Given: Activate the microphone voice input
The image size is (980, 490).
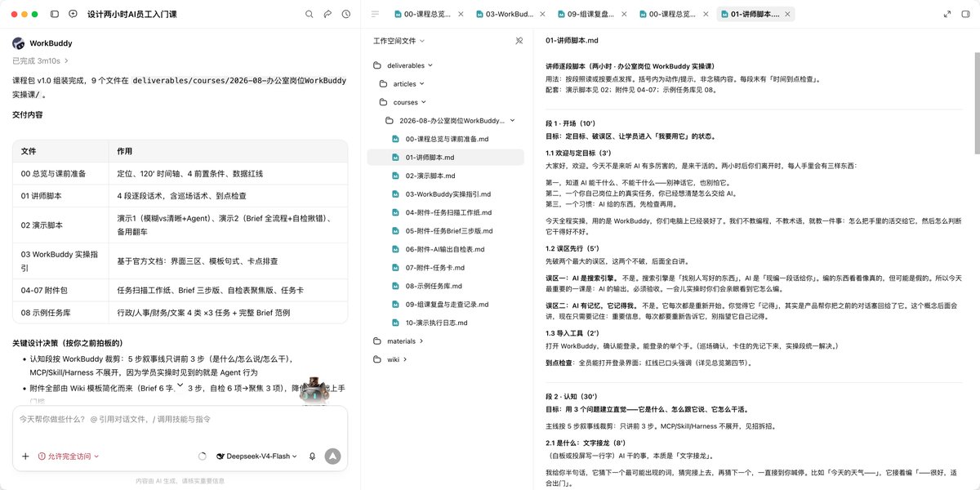Looking at the screenshot, I should [313, 457].
